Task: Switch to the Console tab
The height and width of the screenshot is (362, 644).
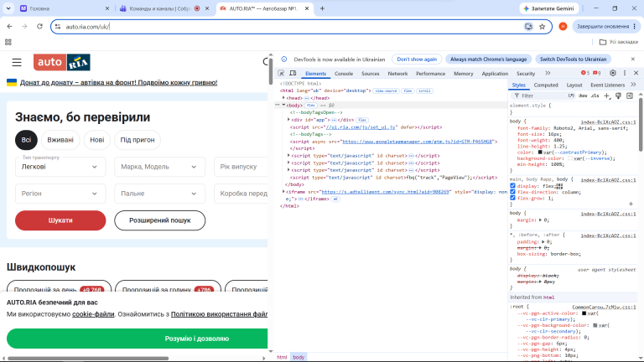Action: click(x=344, y=74)
